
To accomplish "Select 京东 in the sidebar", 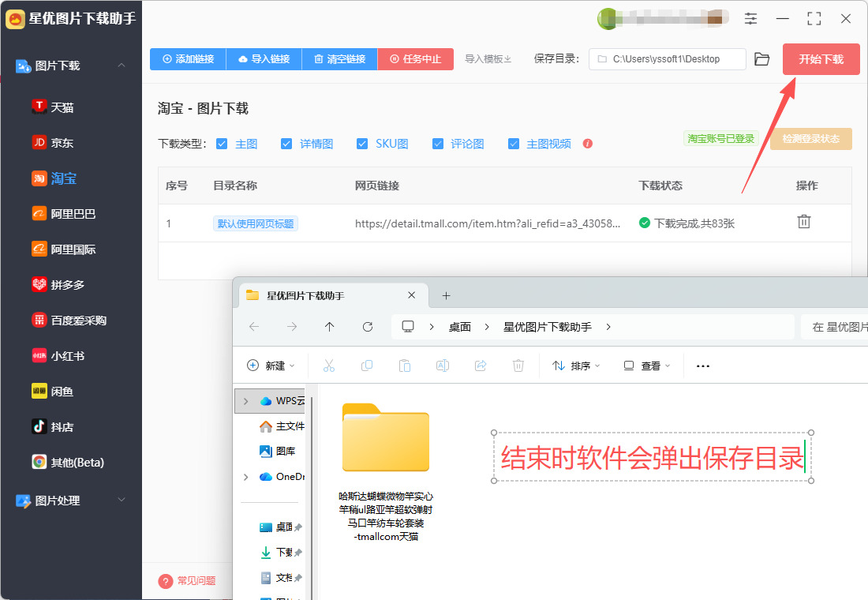I will coord(62,143).
